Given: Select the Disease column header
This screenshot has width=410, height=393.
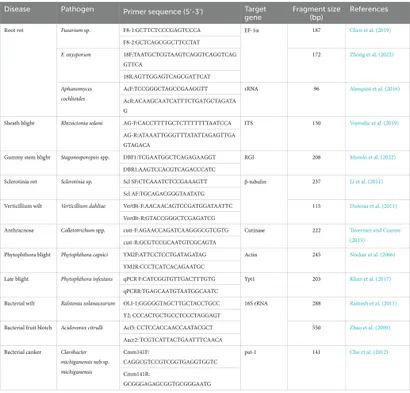Looking at the screenshot, I should coord(17,9).
